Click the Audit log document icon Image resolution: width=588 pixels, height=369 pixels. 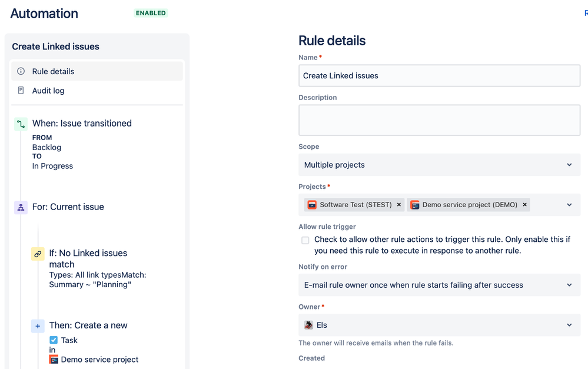[21, 91]
